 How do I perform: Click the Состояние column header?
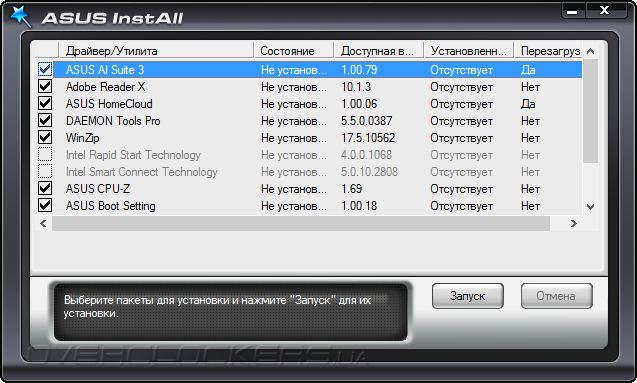click(294, 51)
